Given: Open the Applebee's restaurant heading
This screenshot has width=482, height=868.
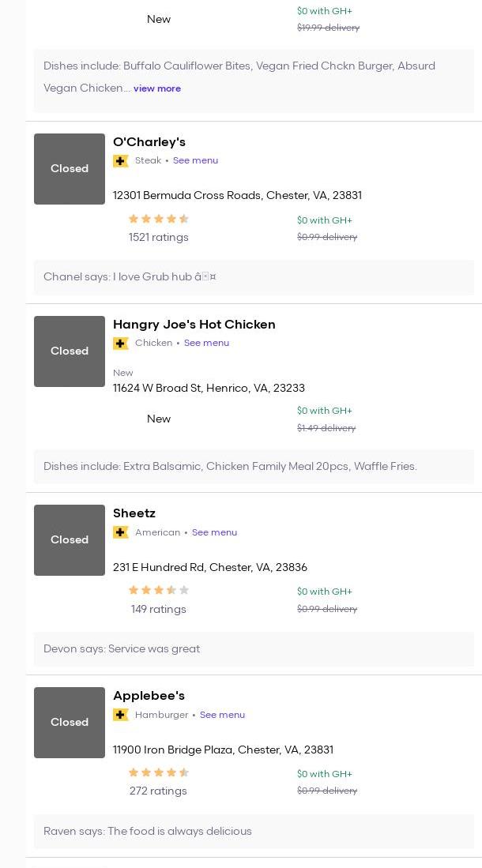Looking at the screenshot, I should tap(149, 696).
